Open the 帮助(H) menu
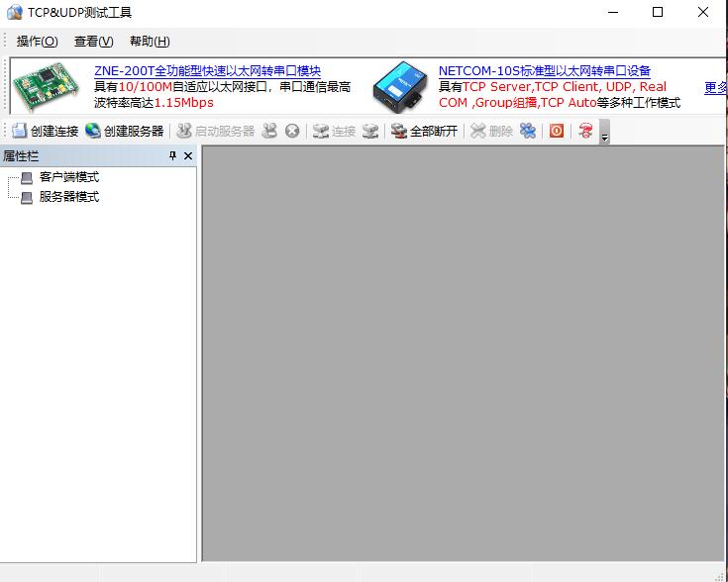 tap(150, 42)
